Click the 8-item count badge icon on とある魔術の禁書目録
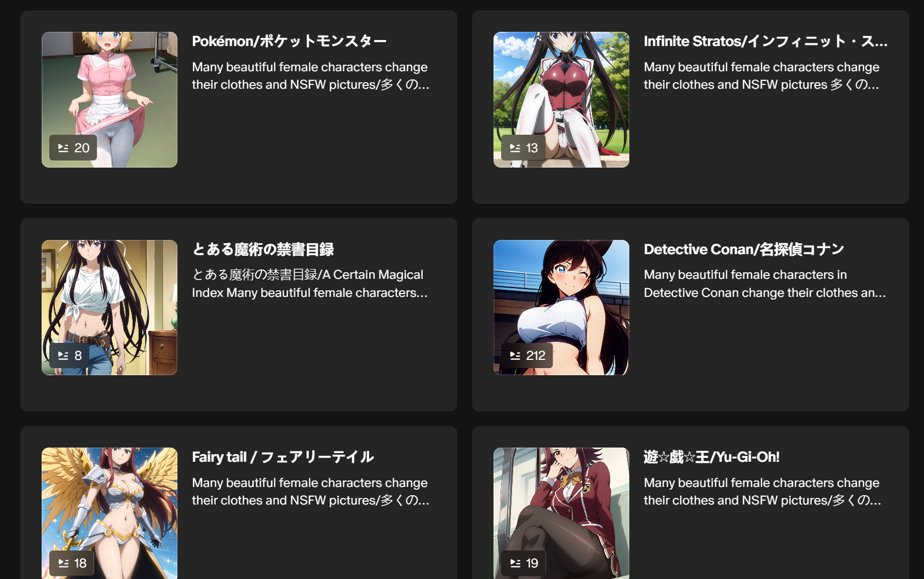Screen dimensions: 924x579 point(64,356)
